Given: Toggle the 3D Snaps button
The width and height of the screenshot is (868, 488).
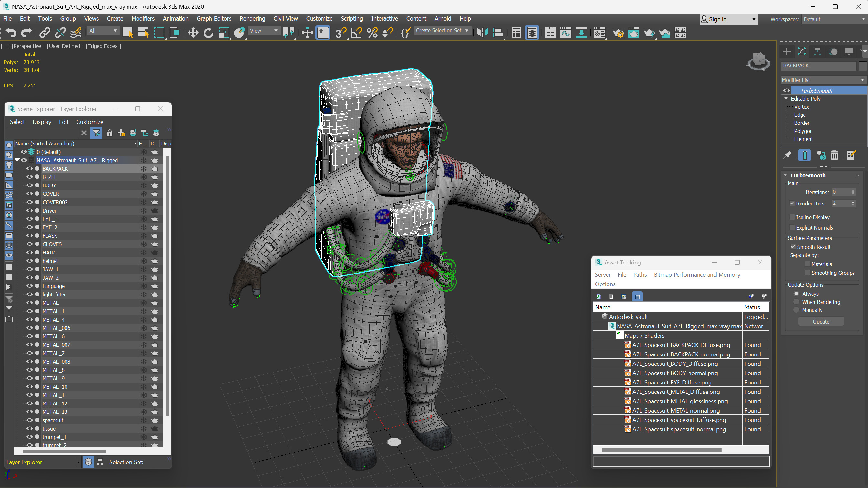Looking at the screenshot, I should [x=341, y=33].
